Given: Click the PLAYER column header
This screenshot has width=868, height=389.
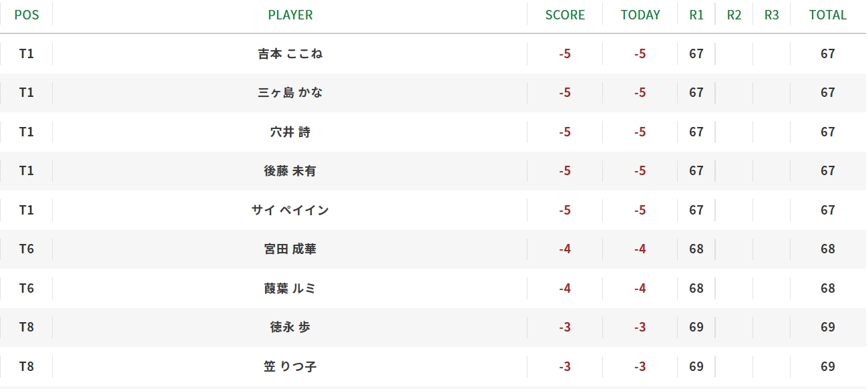Looking at the screenshot, I should coord(290,15).
